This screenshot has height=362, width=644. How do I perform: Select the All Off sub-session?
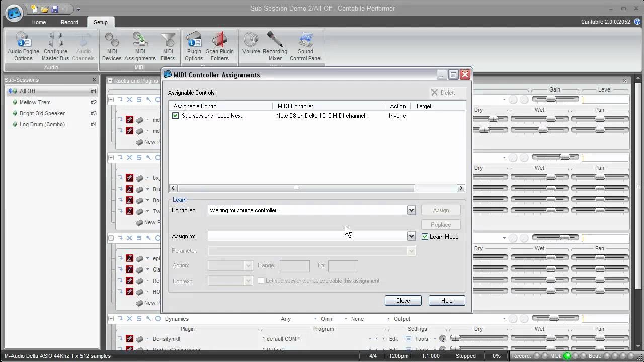[51, 91]
